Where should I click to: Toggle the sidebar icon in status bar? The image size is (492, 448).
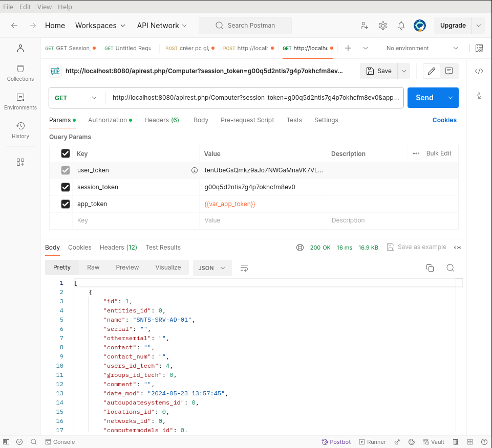tap(6, 442)
